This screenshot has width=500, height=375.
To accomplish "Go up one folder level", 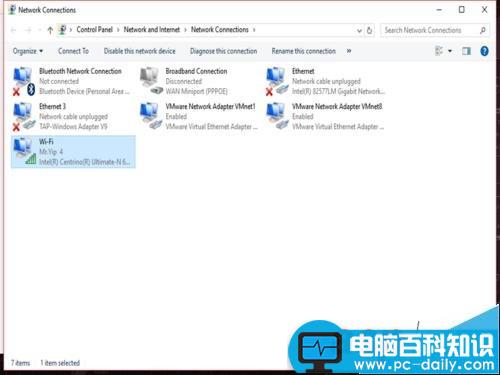I will click(x=50, y=30).
